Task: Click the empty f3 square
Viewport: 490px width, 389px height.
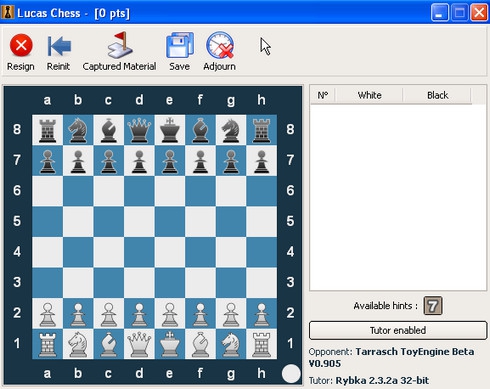Action: (200, 283)
